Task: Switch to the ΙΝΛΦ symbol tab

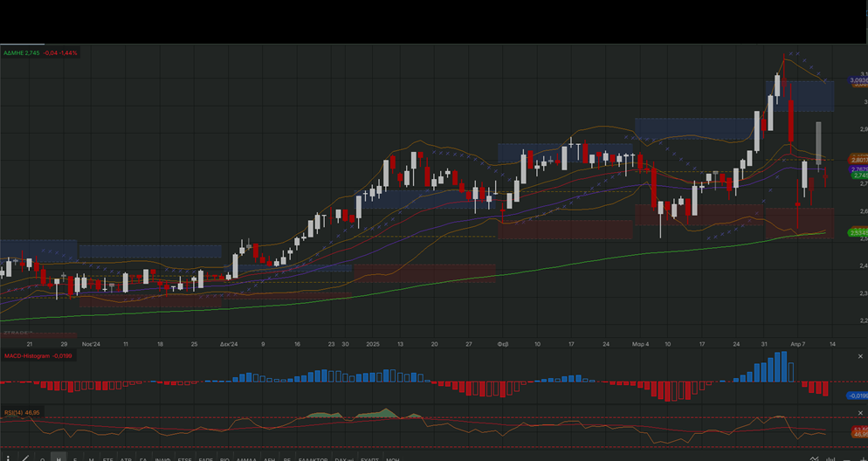Action: click(162, 459)
